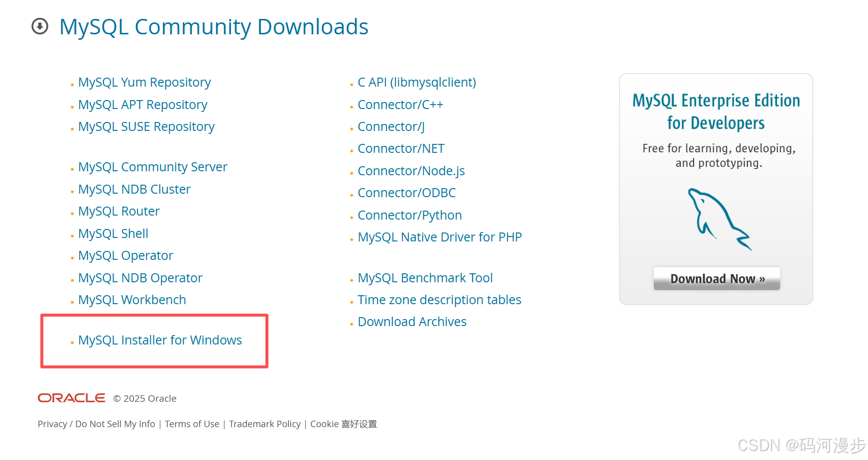Select Connector/C++ link
This screenshot has height=460, width=868.
click(x=400, y=105)
